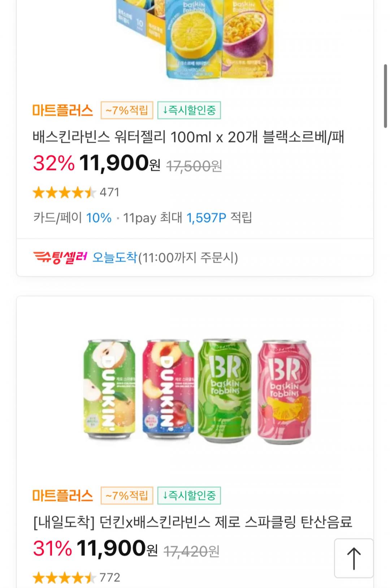Image resolution: width=390 pixels, height=588 pixels.
Task: Tap the first ~7%적립 badge
Action: coord(127,110)
